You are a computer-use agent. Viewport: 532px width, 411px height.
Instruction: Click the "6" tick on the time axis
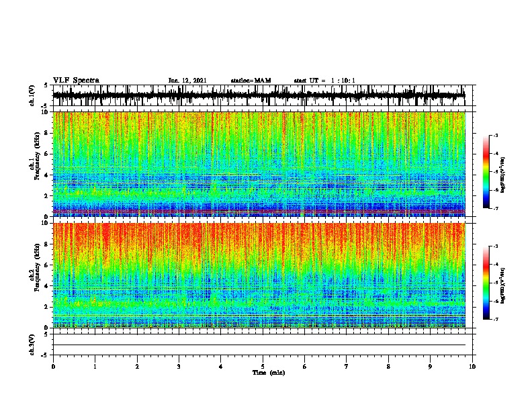coord(305,367)
